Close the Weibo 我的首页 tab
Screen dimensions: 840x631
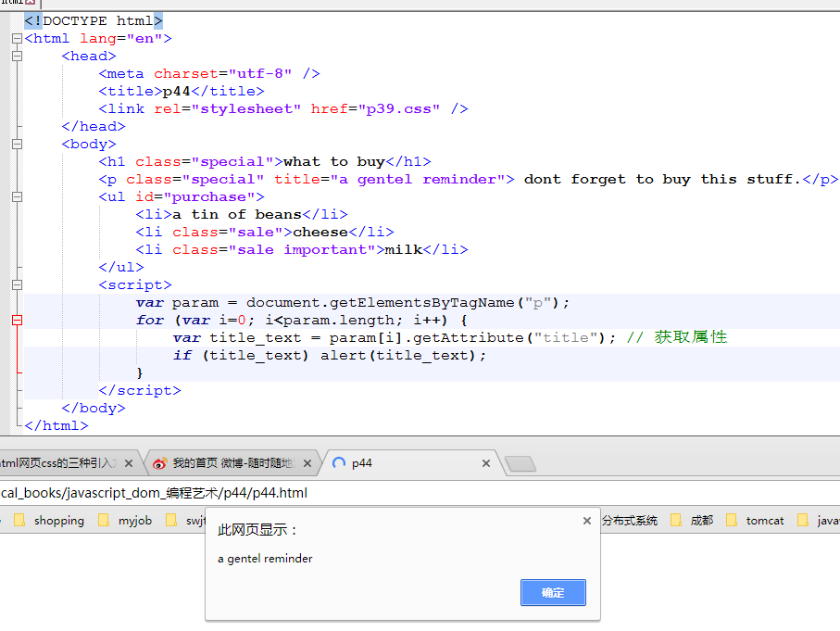307,463
